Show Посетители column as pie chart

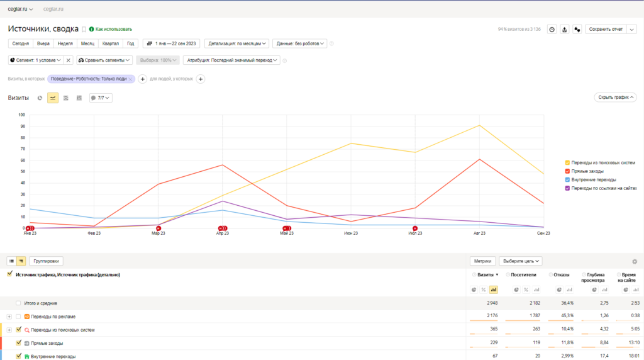coord(516,290)
